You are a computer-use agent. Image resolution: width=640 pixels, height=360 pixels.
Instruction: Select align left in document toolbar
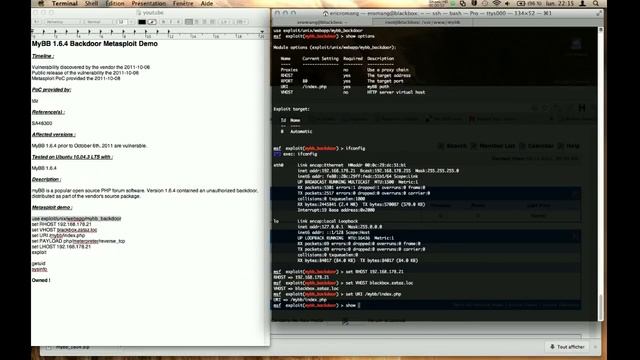pos(189,22)
